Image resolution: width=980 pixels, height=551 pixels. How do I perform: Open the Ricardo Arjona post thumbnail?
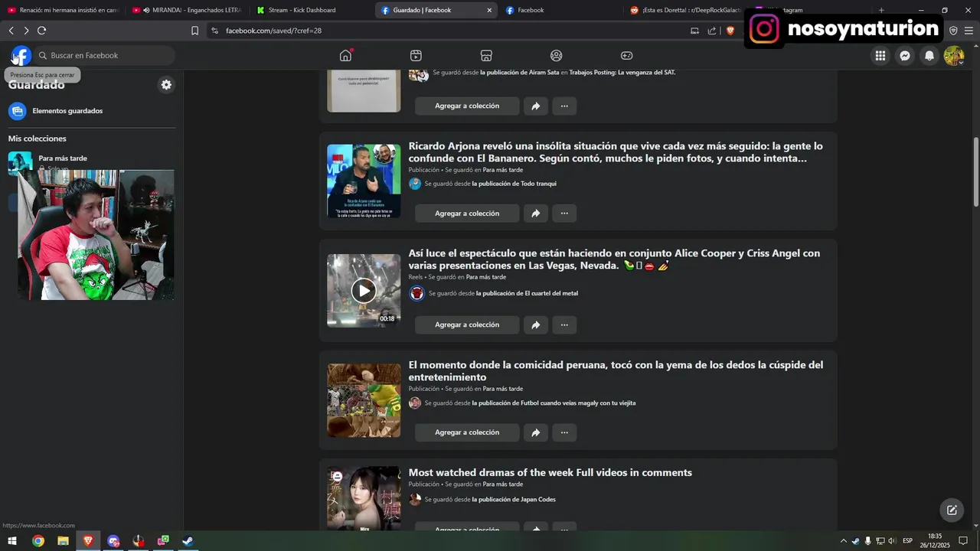click(364, 181)
